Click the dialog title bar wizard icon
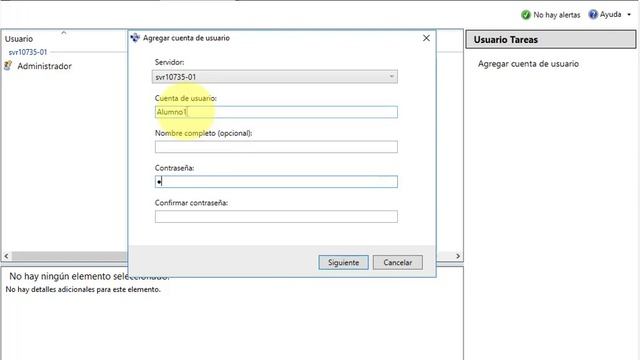Image resolution: width=640 pixels, height=360 pixels. pos(135,38)
